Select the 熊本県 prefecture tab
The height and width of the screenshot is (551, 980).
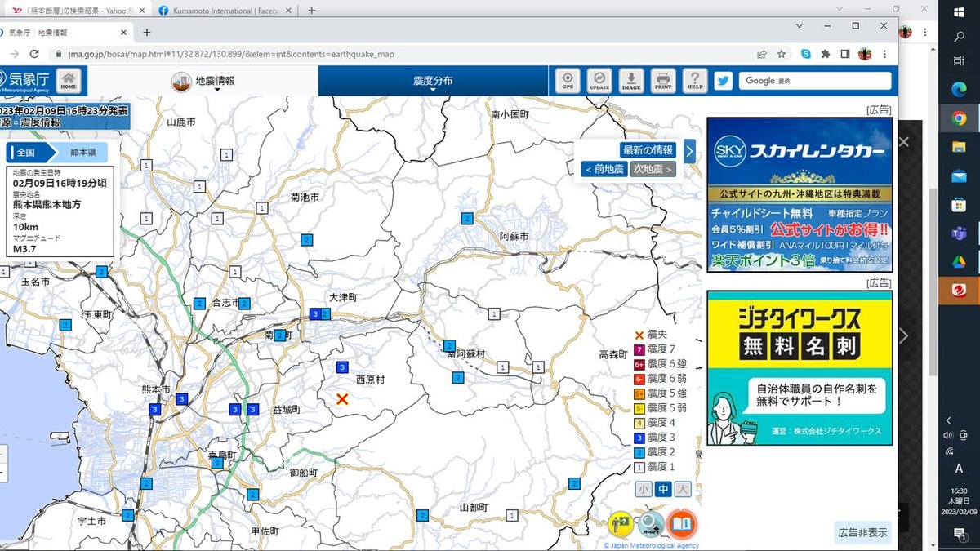pos(82,153)
